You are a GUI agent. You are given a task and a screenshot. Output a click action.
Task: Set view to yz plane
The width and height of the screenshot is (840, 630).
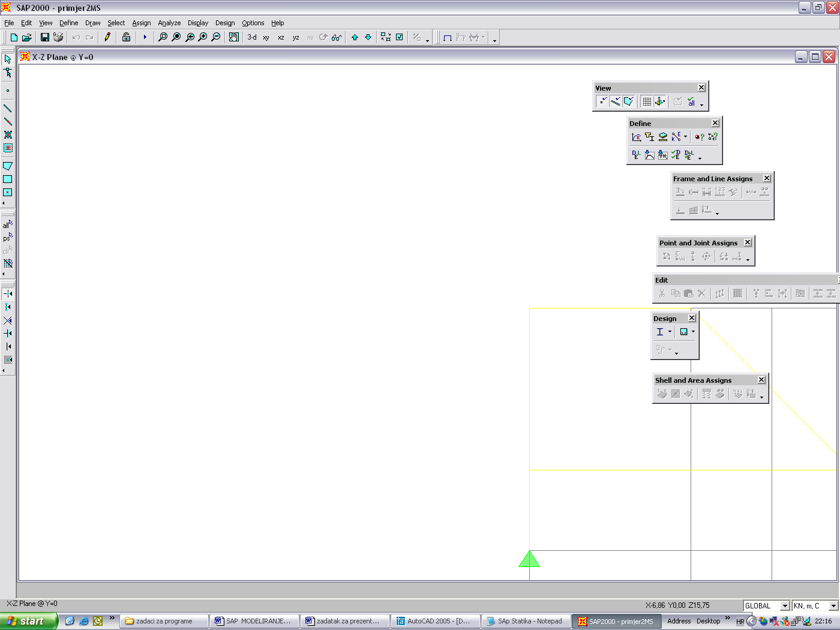tap(296, 37)
